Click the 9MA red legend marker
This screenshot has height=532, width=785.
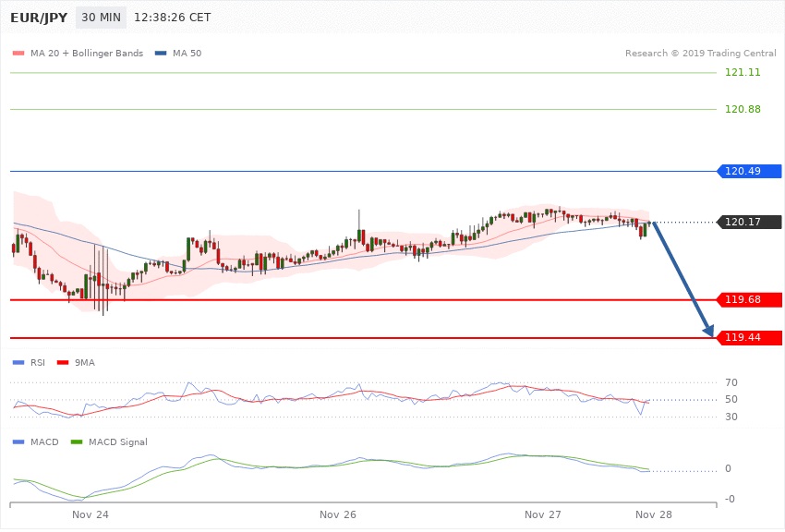point(64,362)
